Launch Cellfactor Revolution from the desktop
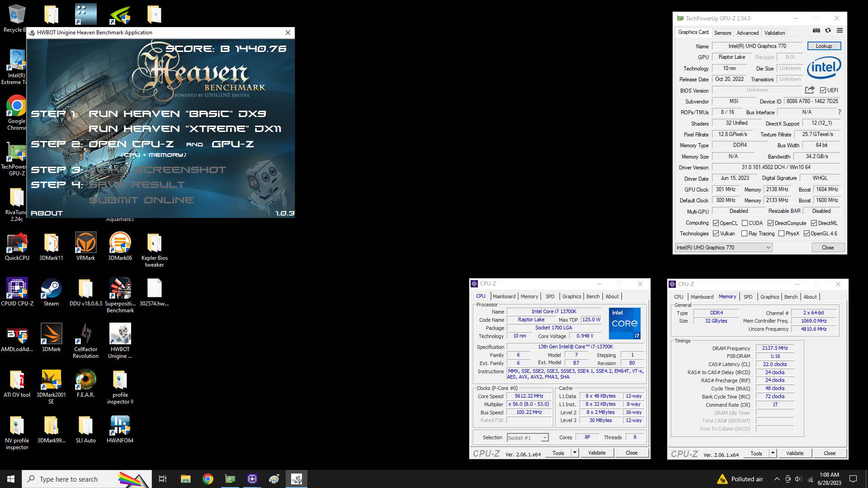868x488 pixels. tap(85, 341)
